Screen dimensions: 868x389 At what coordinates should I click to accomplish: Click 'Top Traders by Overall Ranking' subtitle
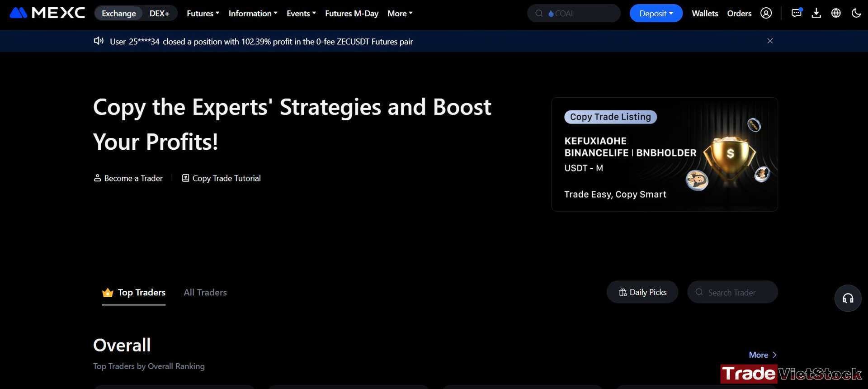point(149,366)
